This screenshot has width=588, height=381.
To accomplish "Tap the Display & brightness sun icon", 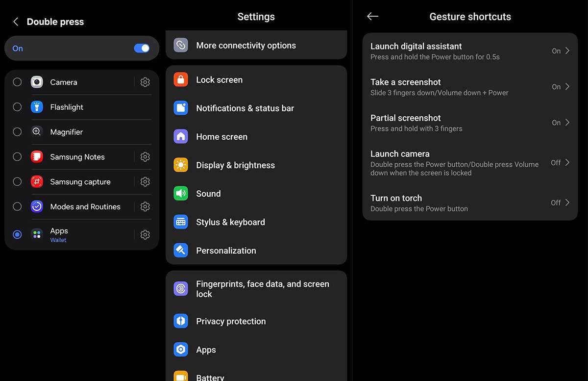I will (181, 165).
